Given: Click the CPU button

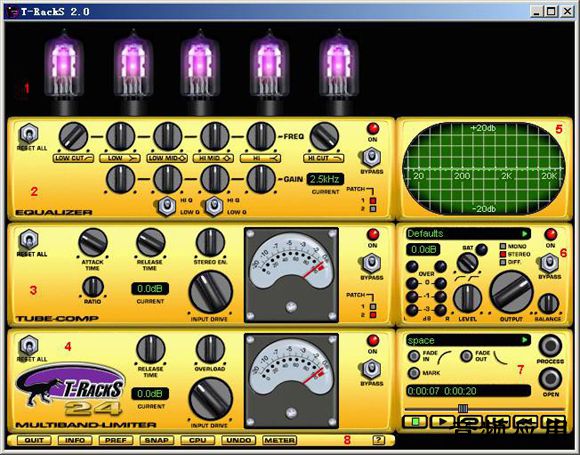Looking at the screenshot, I should (198, 441).
